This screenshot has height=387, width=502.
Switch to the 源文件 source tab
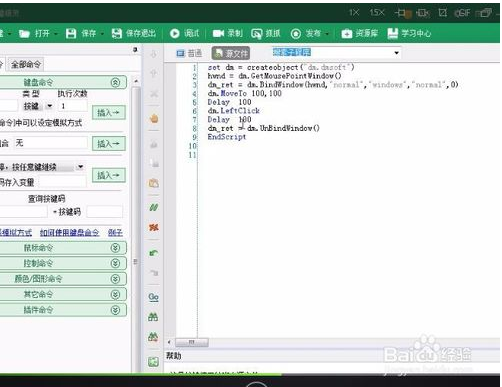(231, 53)
